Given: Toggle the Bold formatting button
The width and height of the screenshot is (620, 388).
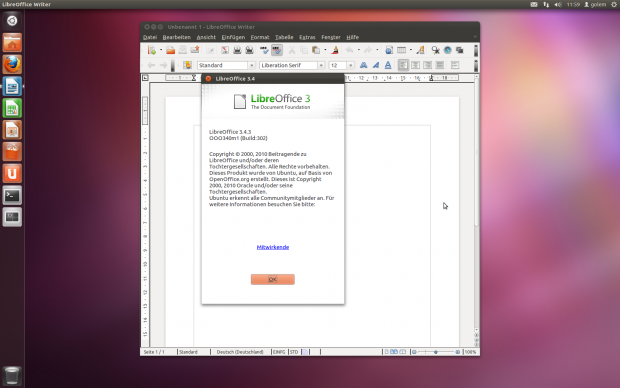Looking at the screenshot, I should click(x=363, y=65).
